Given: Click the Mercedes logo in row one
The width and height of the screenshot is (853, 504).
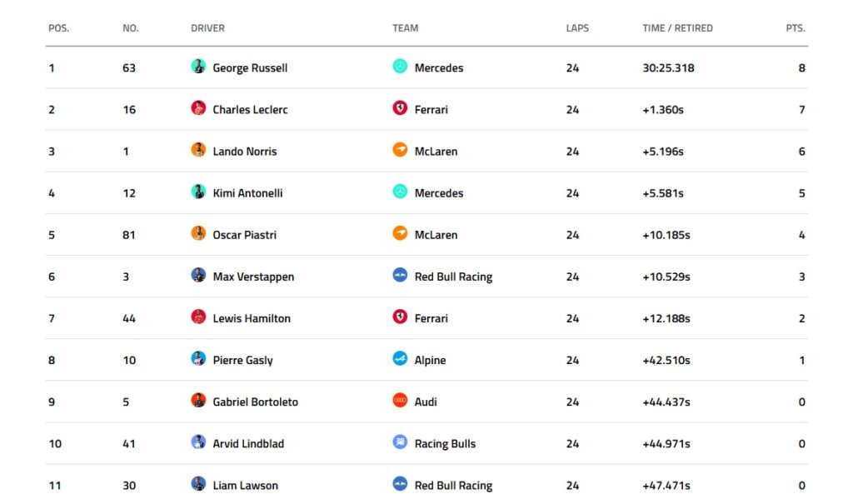Looking at the screenshot, I should [x=400, y=67].
